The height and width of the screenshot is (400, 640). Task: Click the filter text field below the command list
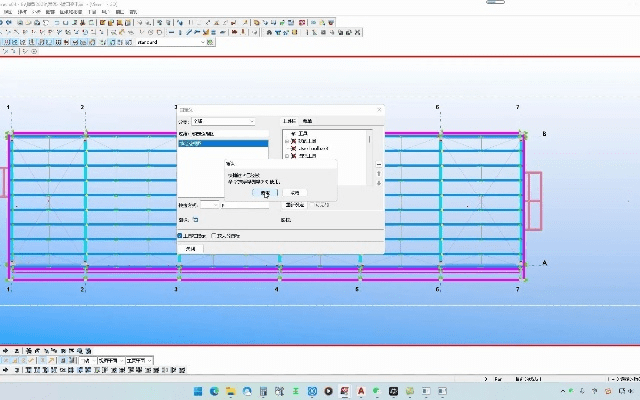coord(244,204)
